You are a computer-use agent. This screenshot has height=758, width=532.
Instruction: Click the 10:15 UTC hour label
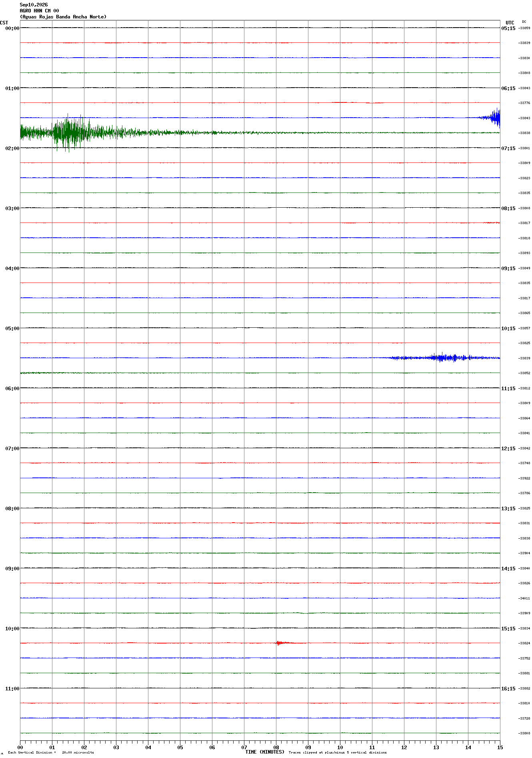(x=508, y=328)
